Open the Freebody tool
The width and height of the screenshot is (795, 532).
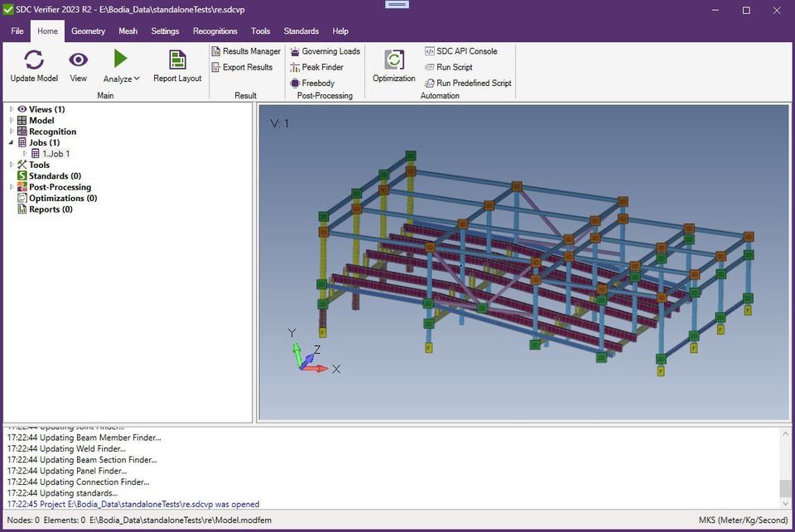pyautogui.click(x=312, y=83)
